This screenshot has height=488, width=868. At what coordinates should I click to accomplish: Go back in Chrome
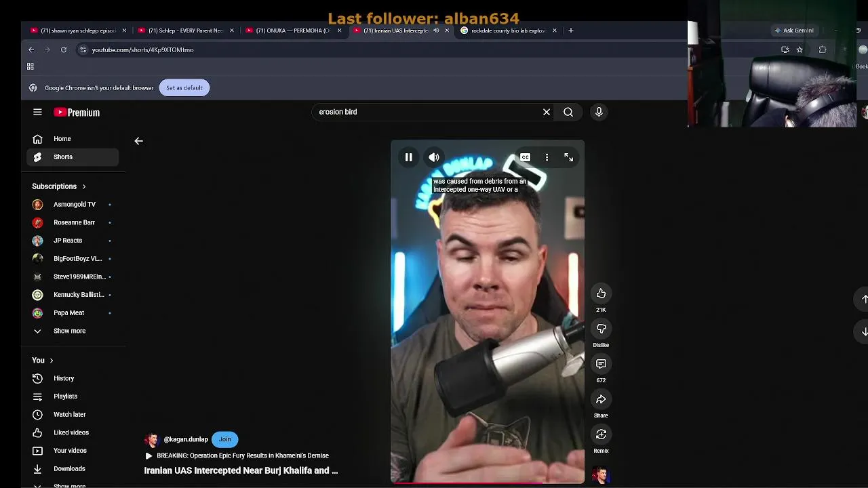click(31, 49)
